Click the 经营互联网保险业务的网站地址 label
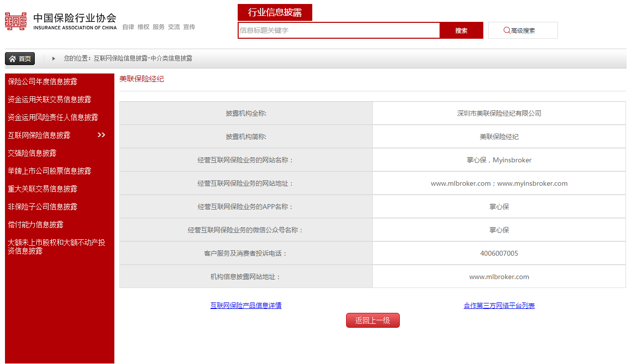 coord(246,184)
